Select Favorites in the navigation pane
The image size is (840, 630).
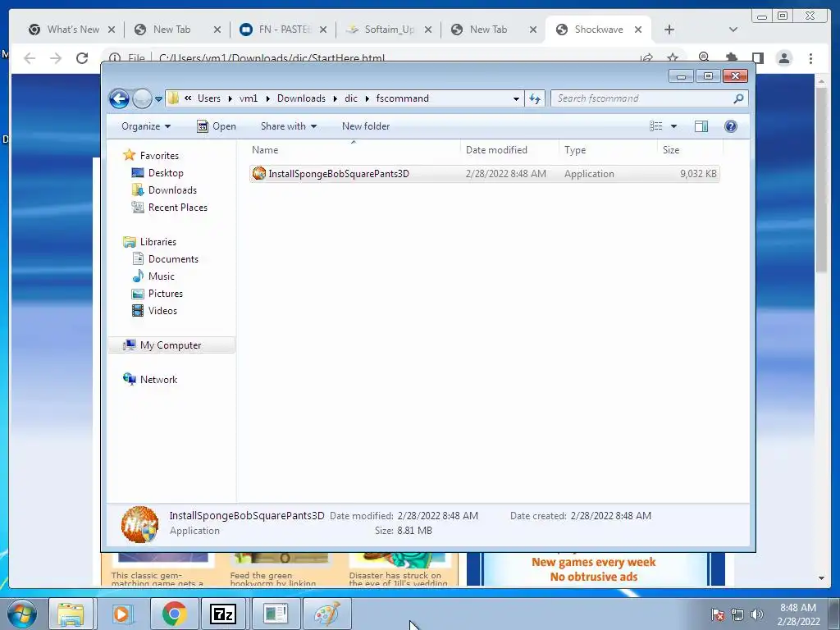tap(159, 155)
